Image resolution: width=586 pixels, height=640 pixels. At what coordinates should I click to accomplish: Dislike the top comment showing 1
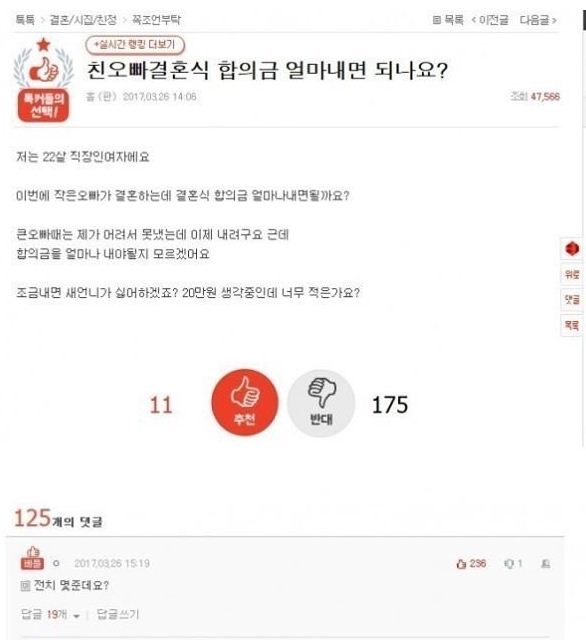(x=513, y=564)
